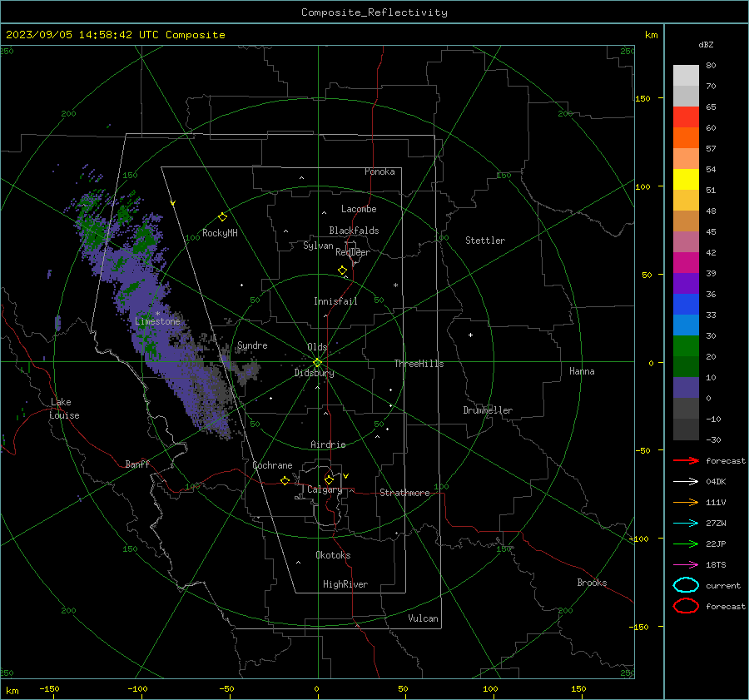The image size is (749, 700).
Task: Click the Vulcan city label
Action: 424,618
